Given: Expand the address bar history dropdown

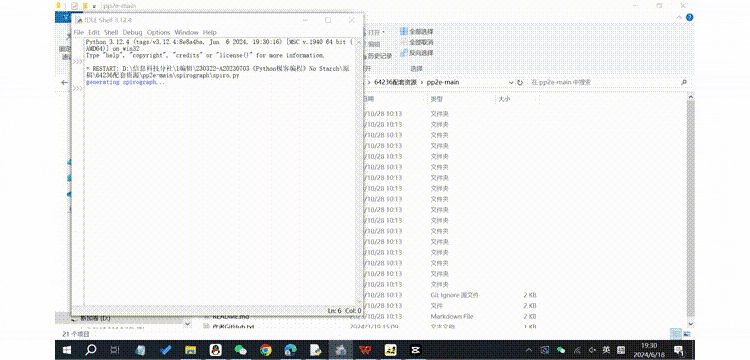Looking at the screenshot, I should coord(511,82).
